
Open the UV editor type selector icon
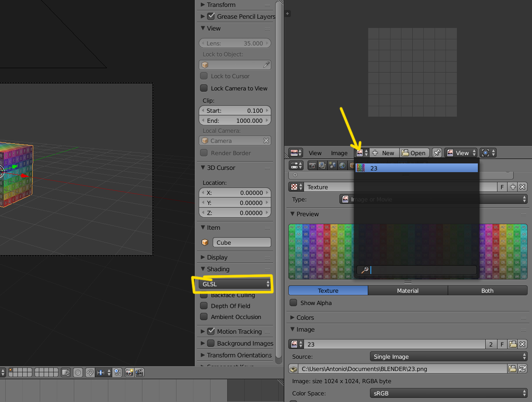(296, 153)
